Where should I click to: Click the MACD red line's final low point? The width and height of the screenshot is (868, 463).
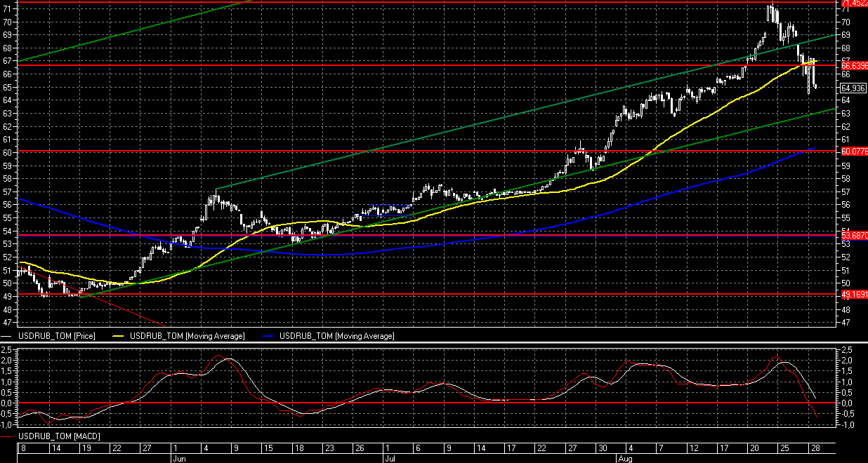coord(817,417)
